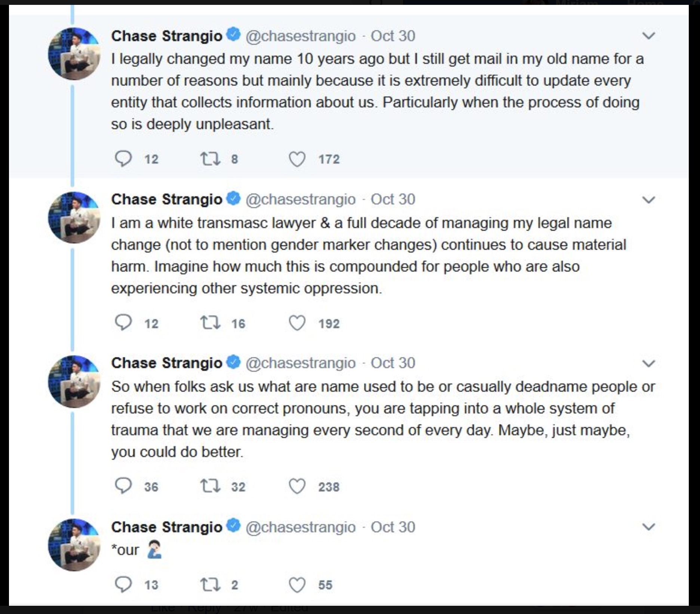Screen dimensions: 700x614
Task: Like the tweet with 238 likes
Action: click(297, 486)
